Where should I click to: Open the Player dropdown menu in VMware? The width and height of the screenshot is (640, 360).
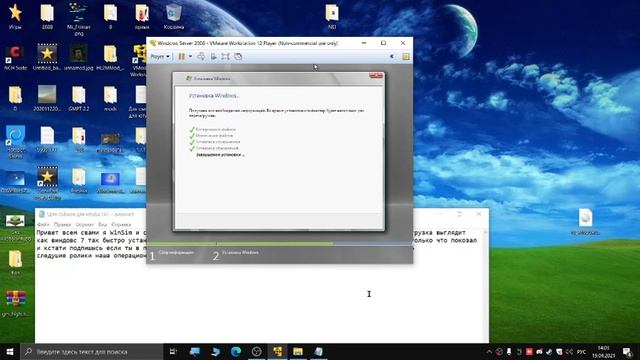pos(160,56)
